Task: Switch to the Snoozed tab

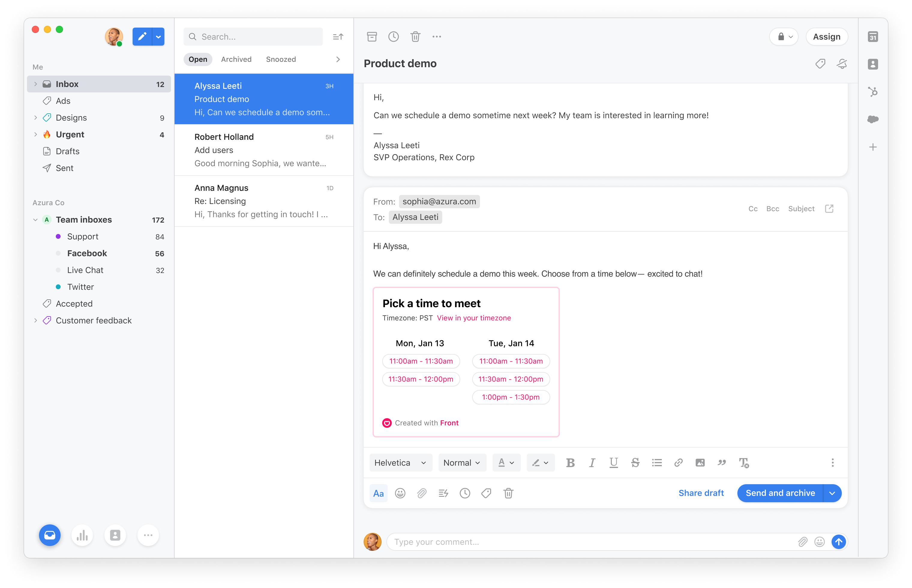Action: coord(280,59)
